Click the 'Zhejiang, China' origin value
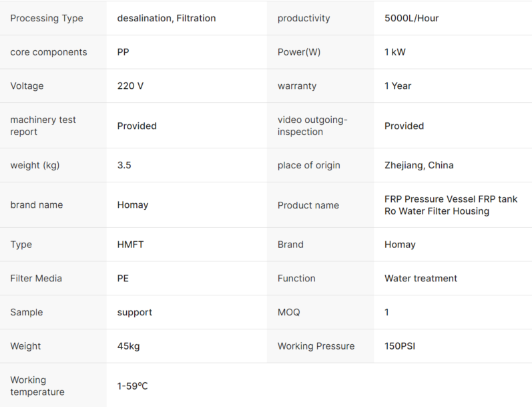 point(419,165)
